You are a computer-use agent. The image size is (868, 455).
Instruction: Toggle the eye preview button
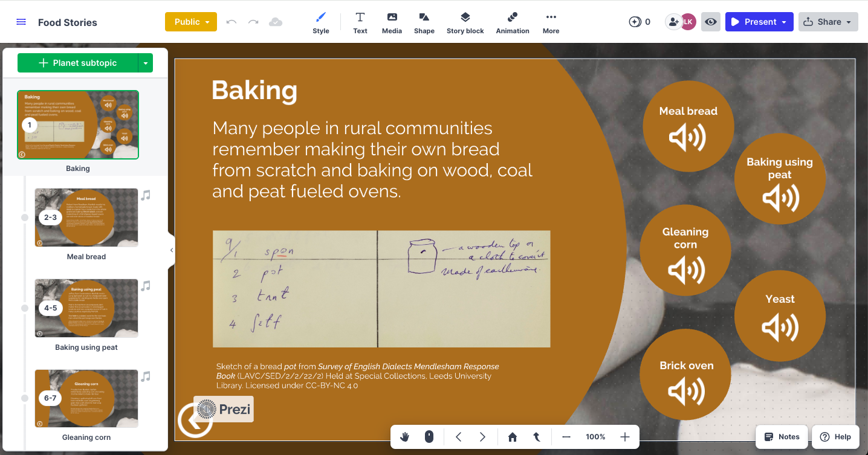pos(711,22)
